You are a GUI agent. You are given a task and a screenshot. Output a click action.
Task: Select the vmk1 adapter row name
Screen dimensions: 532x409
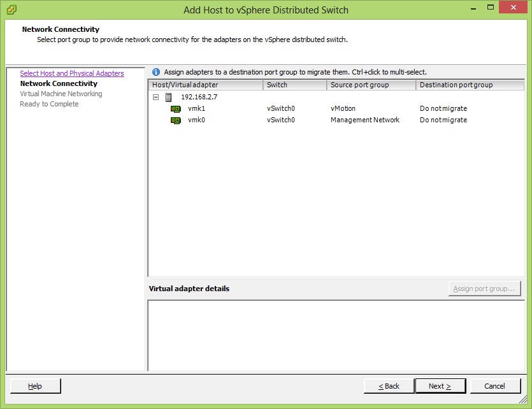point(196,109)
